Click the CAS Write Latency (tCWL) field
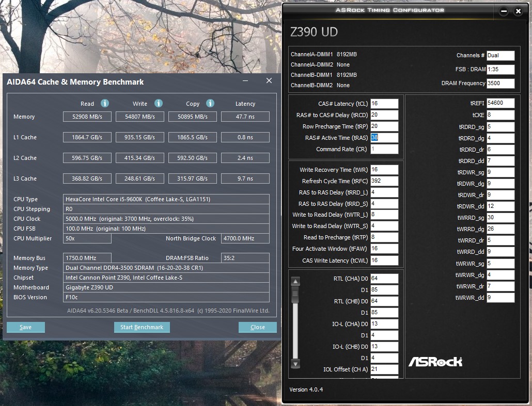The image size is (532, 406). (384, 261)
